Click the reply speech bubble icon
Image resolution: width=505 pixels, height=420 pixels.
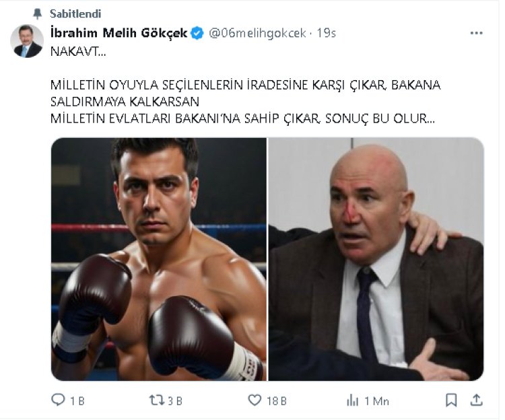point(59,400)
